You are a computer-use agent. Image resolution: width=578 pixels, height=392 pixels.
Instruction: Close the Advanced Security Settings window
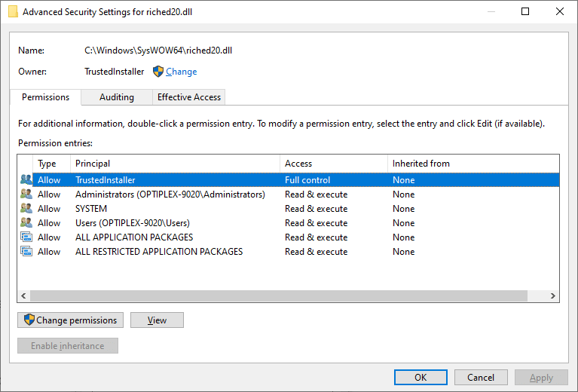pos(560,11)
